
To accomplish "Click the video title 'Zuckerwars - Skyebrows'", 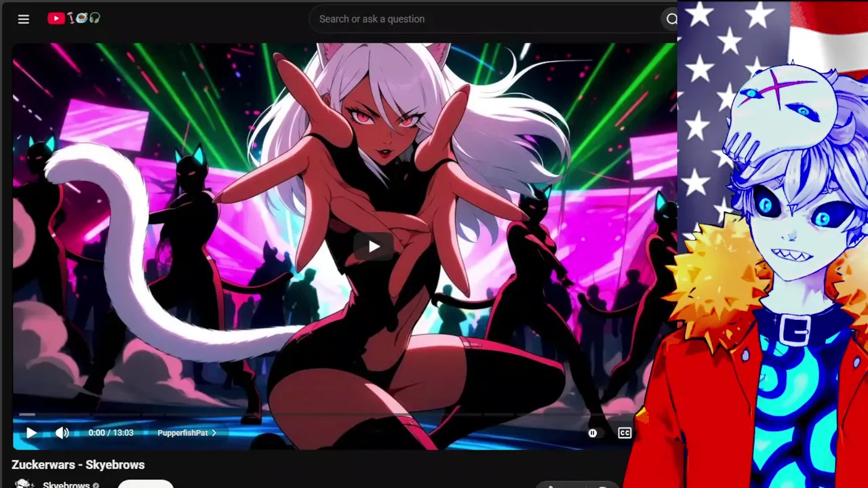I will [x=78, y=465].
